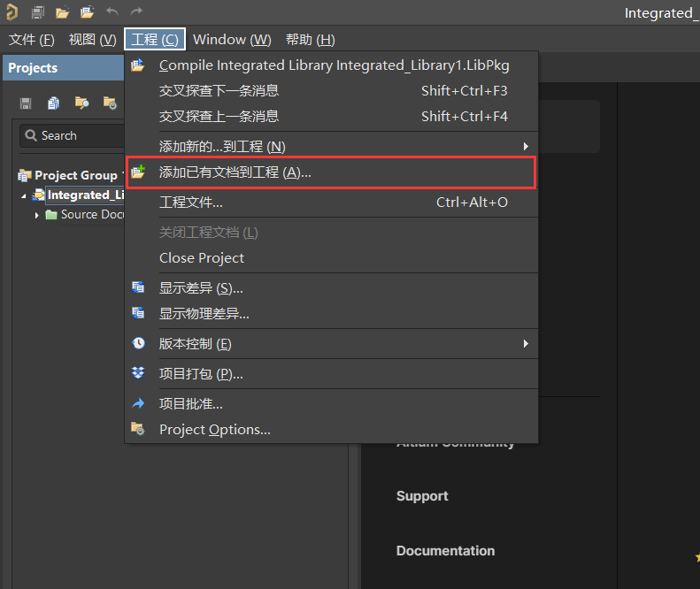The image size is (700, 589).
Task: Open any existing document folder icon
Action: tap(62, 12)
